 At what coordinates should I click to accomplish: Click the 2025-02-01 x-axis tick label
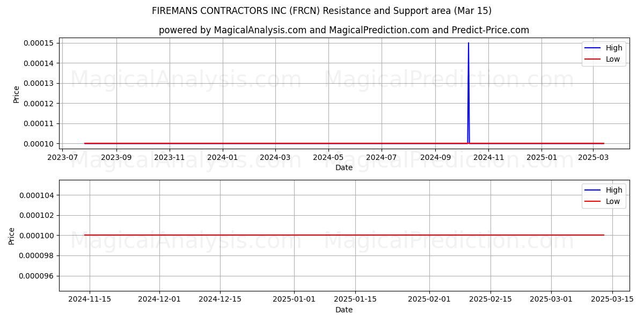tap(429, 299)
